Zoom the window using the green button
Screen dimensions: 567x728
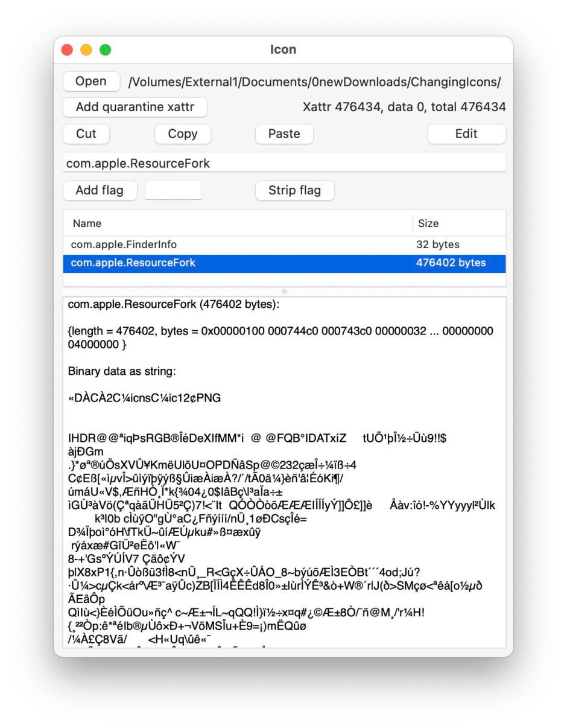point(106,50)
